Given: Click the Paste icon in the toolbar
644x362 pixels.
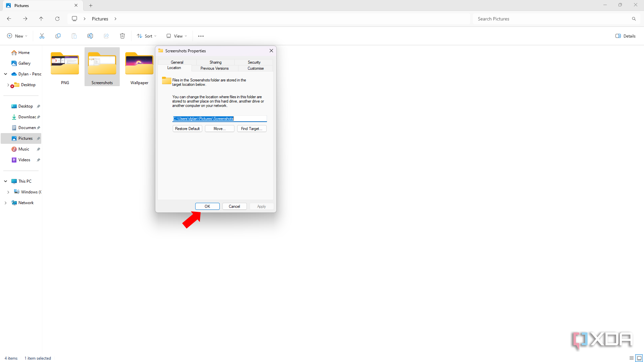Looking at the screenshot, I should tap(74, 36).
